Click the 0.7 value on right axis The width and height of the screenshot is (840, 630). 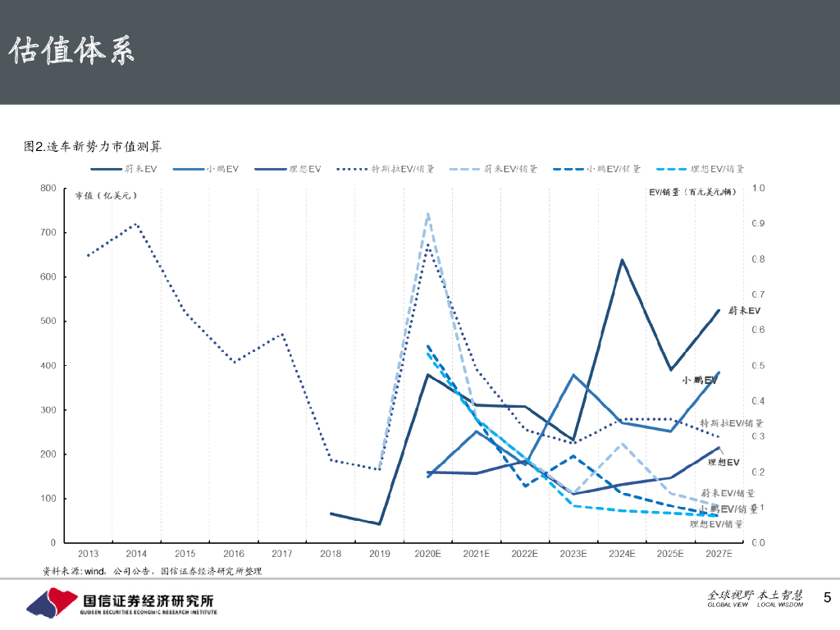point(758,294)
